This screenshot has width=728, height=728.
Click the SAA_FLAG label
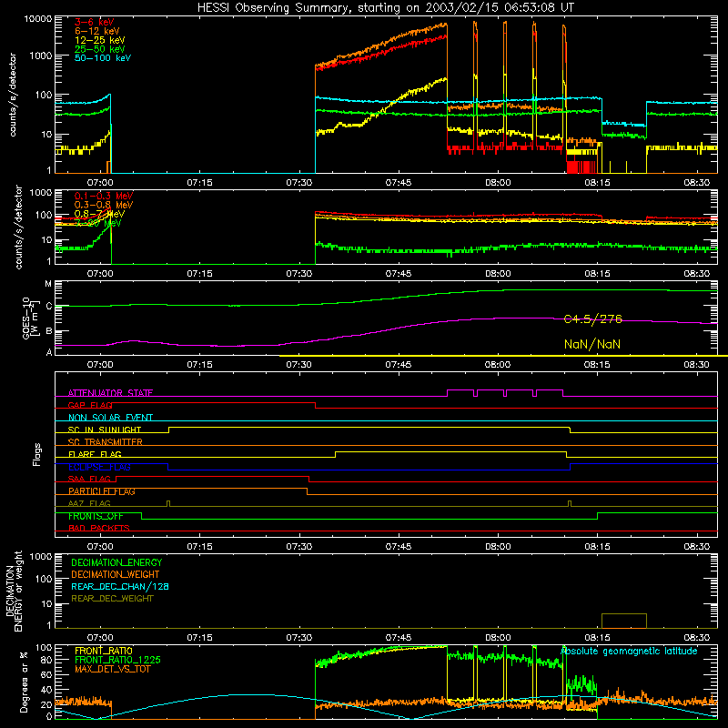pos(89,480)
